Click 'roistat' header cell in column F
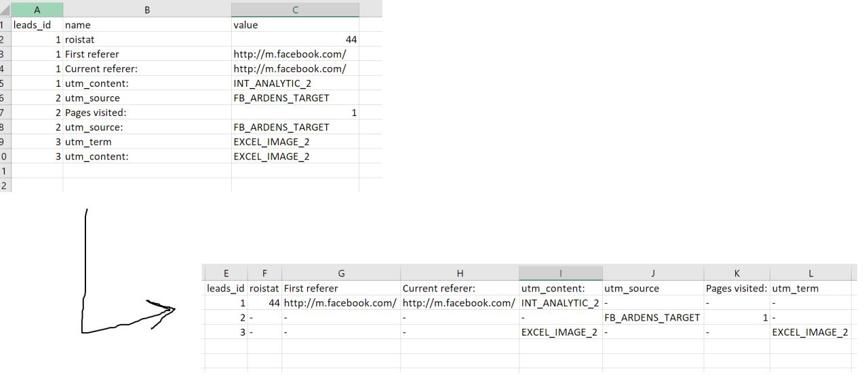This screenshot has width=868, height=379. 264,288
